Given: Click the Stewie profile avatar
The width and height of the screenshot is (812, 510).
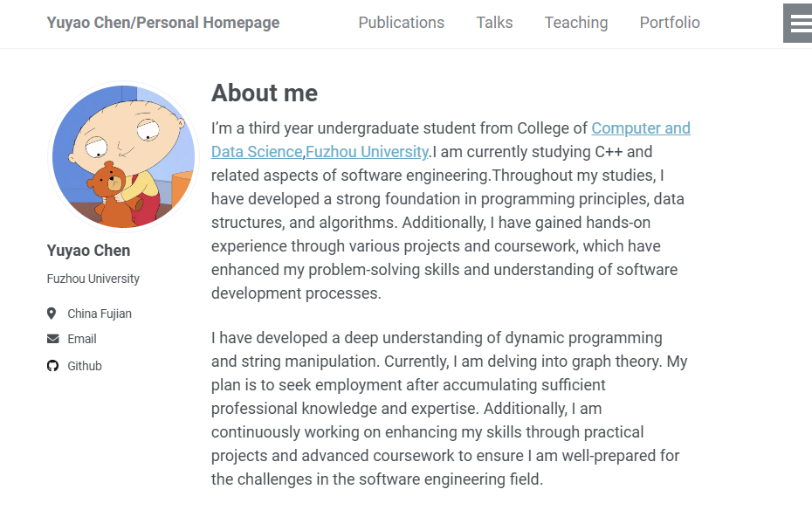Looking at the screenshot, I should click(123, 157).
